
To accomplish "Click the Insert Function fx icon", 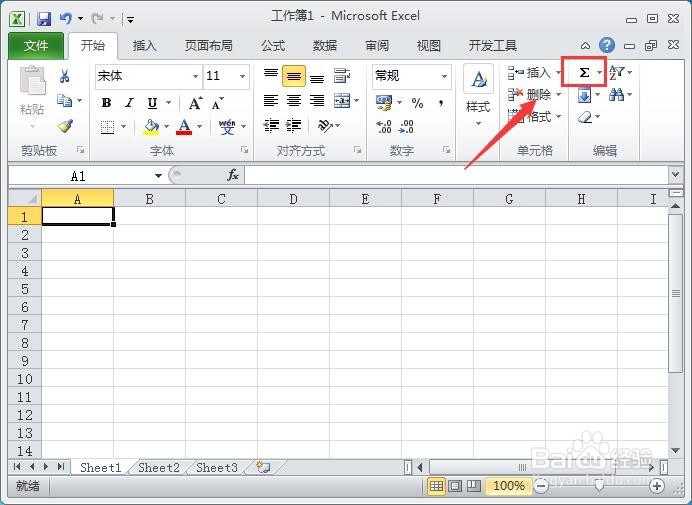I will click(233, 175).
